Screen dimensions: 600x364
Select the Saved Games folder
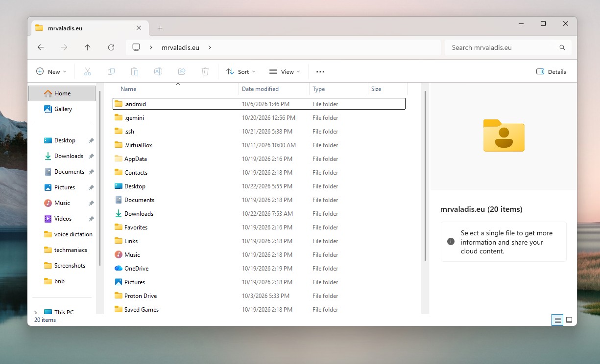click(259, 309)
